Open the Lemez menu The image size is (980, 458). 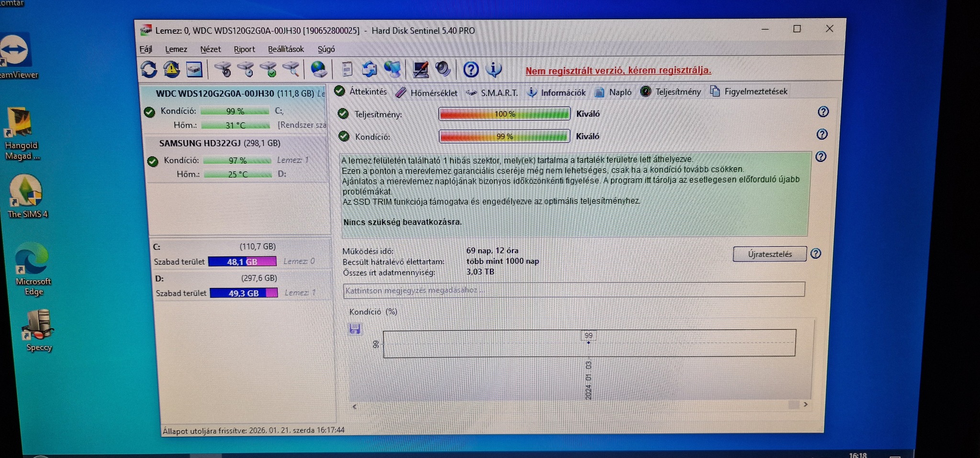176,49
